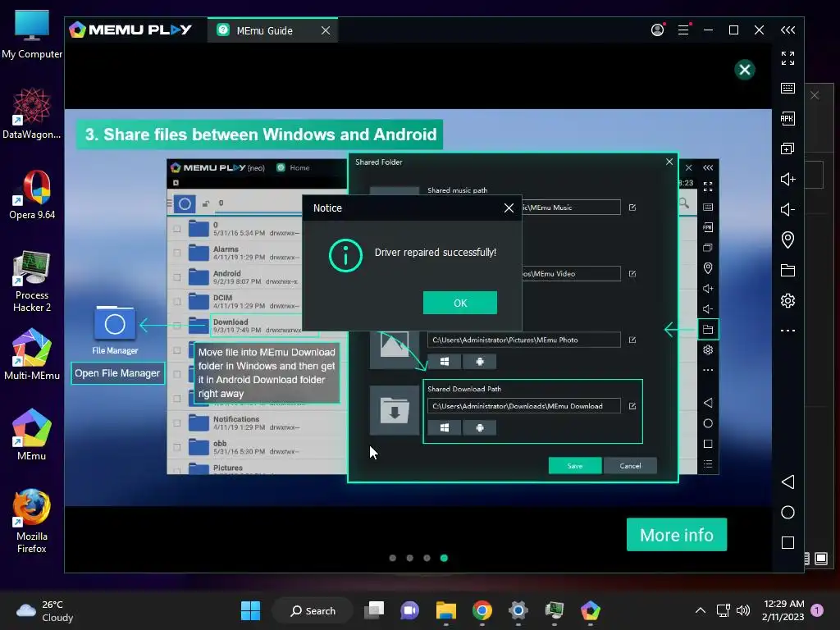Open the Chat app on the taskbar

(x=410, y=610)
